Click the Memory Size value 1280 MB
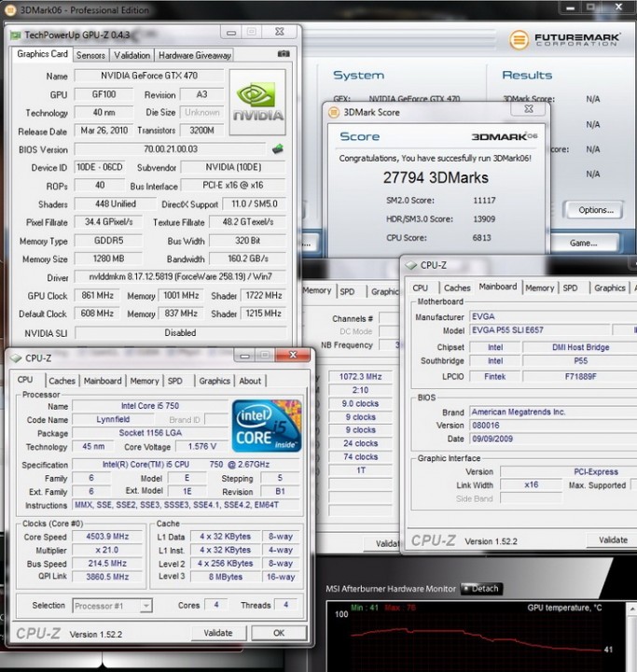This screenshot has width=637, height=672. (108, 259)
